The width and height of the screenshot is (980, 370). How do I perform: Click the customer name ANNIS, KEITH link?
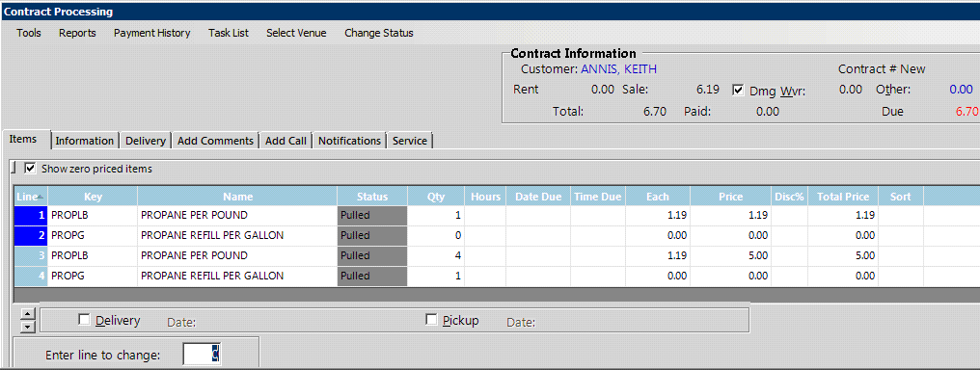pos(618,69)
